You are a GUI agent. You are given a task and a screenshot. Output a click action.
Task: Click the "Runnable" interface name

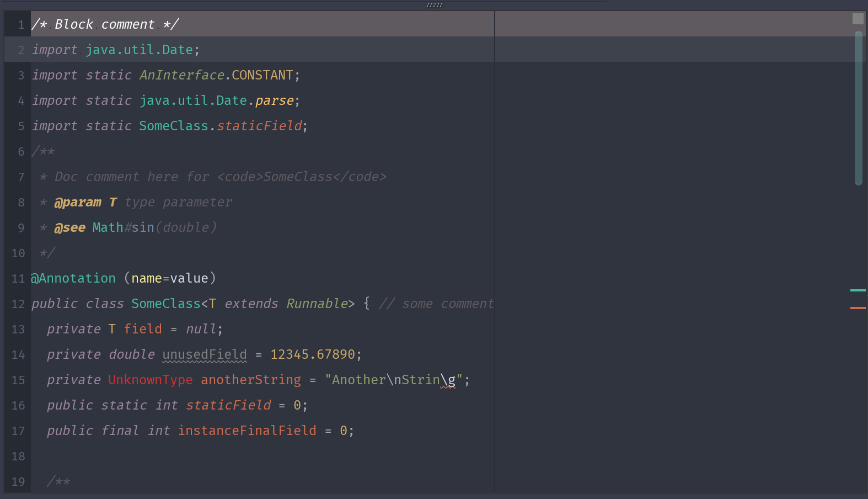coord(317,304)
